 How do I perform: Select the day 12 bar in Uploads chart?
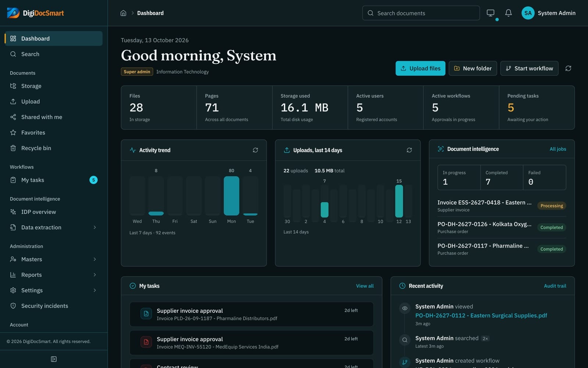399,201
